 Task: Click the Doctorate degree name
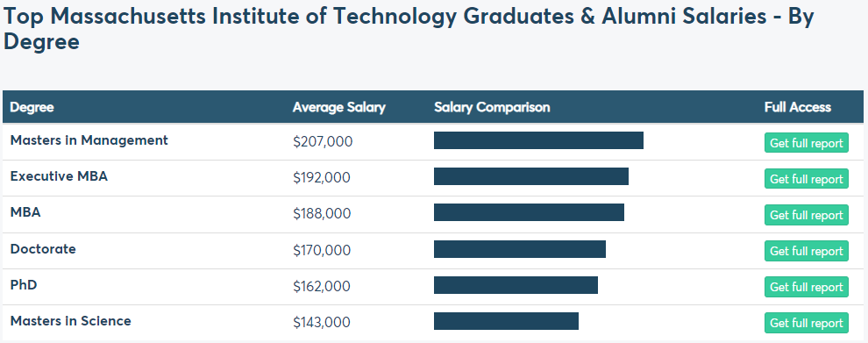click(x=43, y=249)
